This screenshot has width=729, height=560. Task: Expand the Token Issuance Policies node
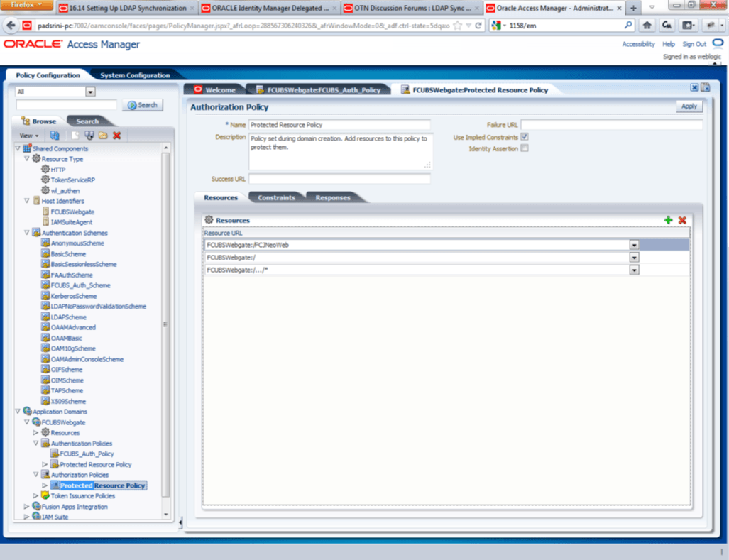coord(35,496)
